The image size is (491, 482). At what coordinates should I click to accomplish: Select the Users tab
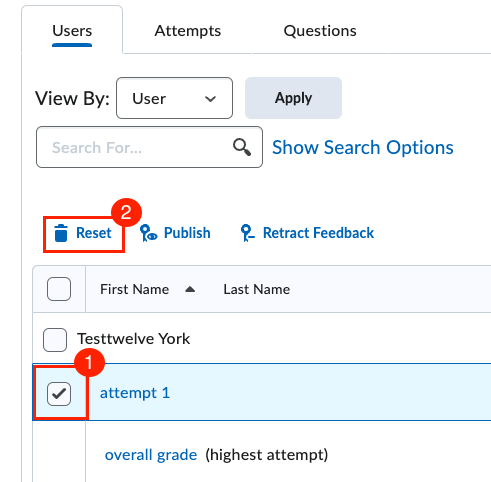point(72,31)
